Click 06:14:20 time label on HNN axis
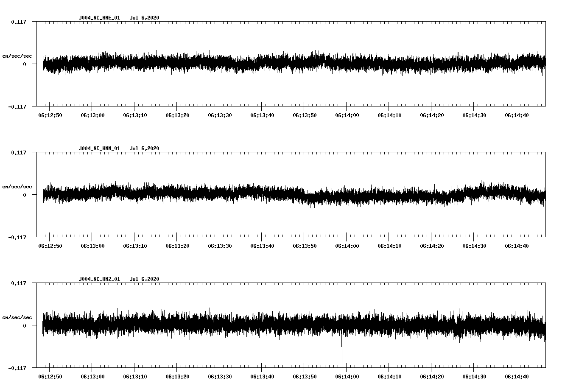Screen dimensions: 576x392 click(432, 246)
